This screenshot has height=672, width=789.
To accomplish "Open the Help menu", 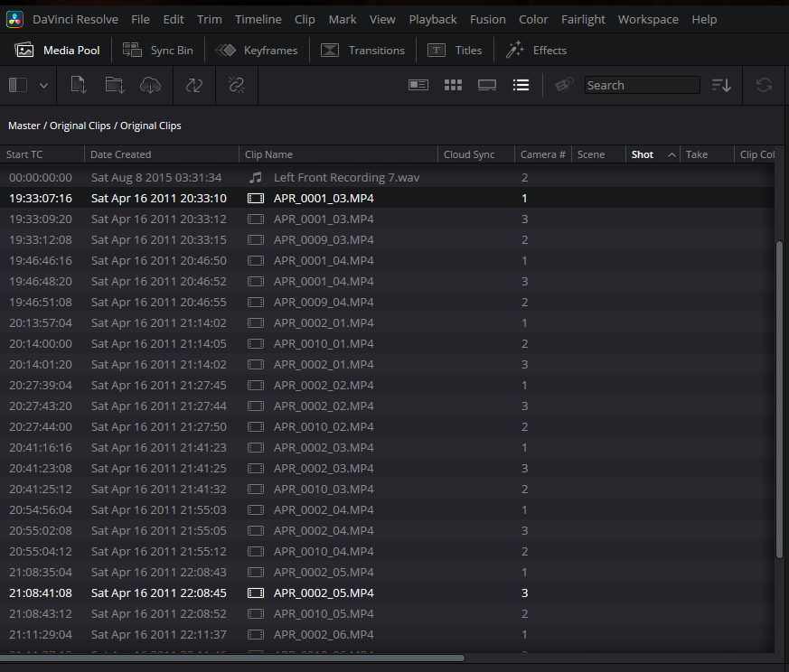I will coord(704,20).
